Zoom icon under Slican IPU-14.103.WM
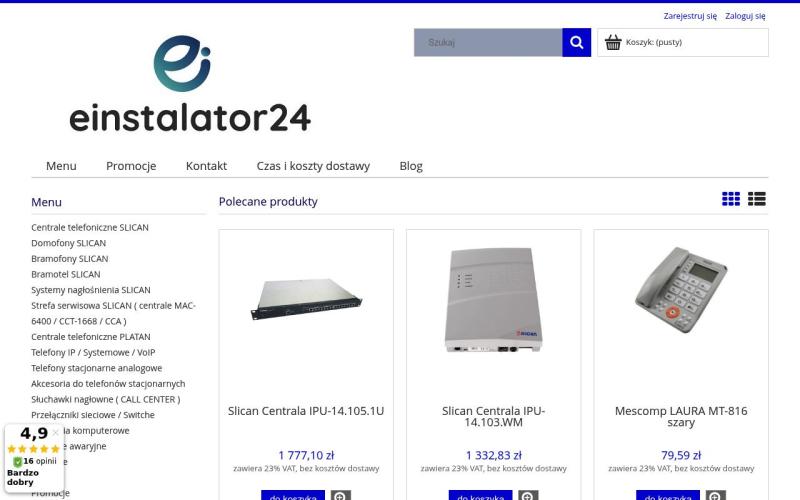The width and height of the screenshot is (800, 500). pyautogui.click(x=528, y=496)
